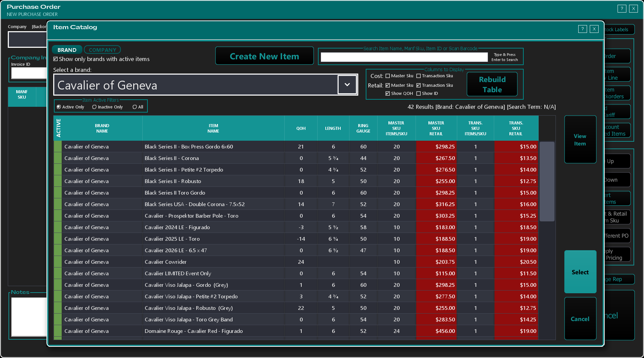Screen dimensions: 644x358
Task: Click green active marker for Cavalier Cowrider
Action: click(58, 262)
